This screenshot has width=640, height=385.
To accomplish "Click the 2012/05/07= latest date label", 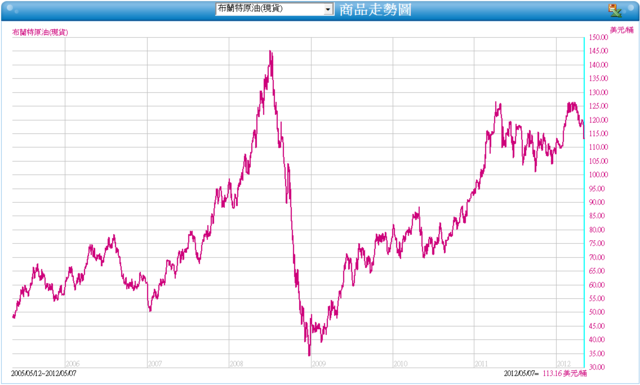I will tap(521, 374).
